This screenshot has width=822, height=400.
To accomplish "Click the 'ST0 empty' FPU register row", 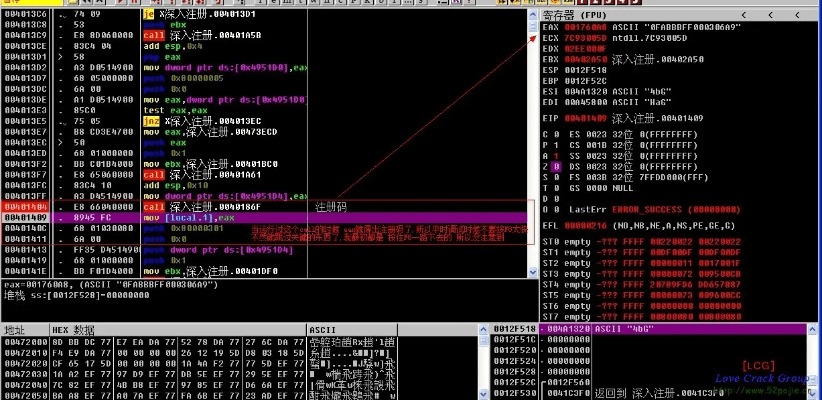I will click(x=642, y=242).
